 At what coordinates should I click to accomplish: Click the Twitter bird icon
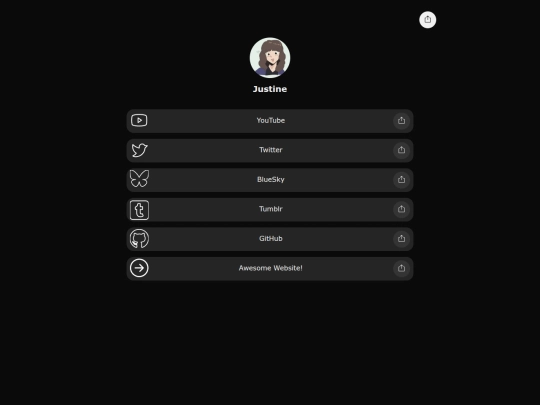tap(139, 150)
